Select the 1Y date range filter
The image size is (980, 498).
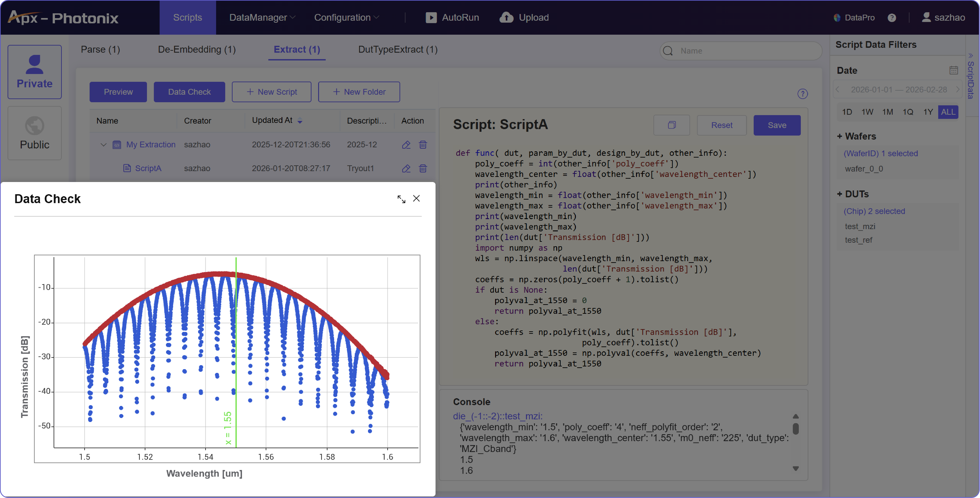click(x=928, y=112)
